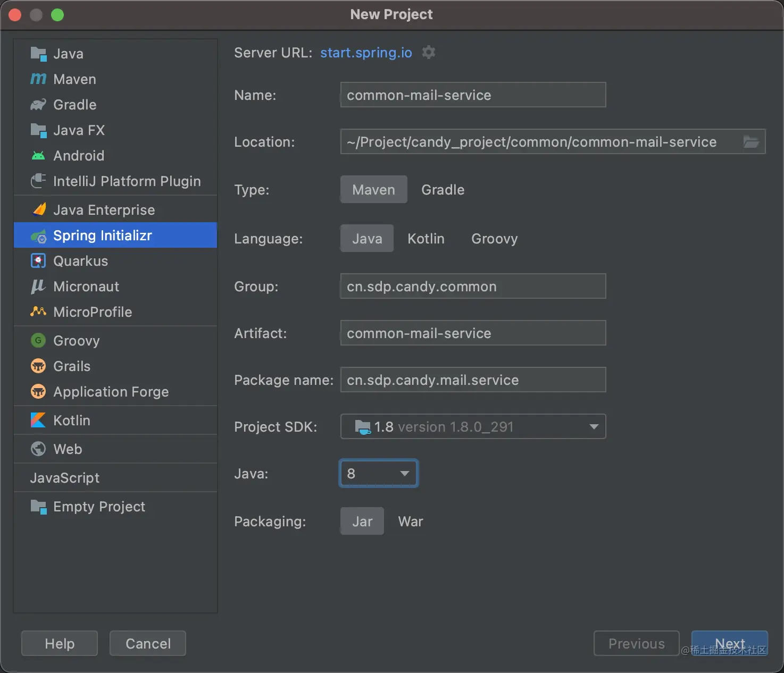784x673 pixels.
Task: Select War packaging
Action: click(x=411, y=521)
